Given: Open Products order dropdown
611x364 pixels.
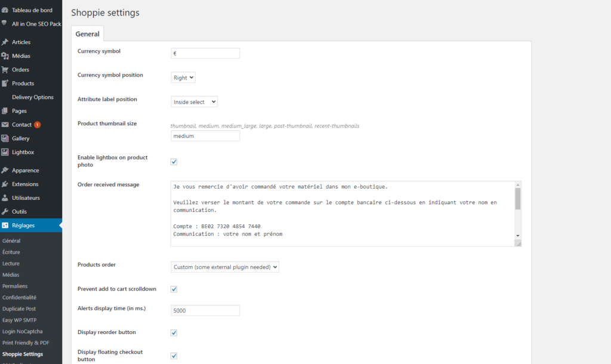Looking at the screenshot, I should click(225, 267).
